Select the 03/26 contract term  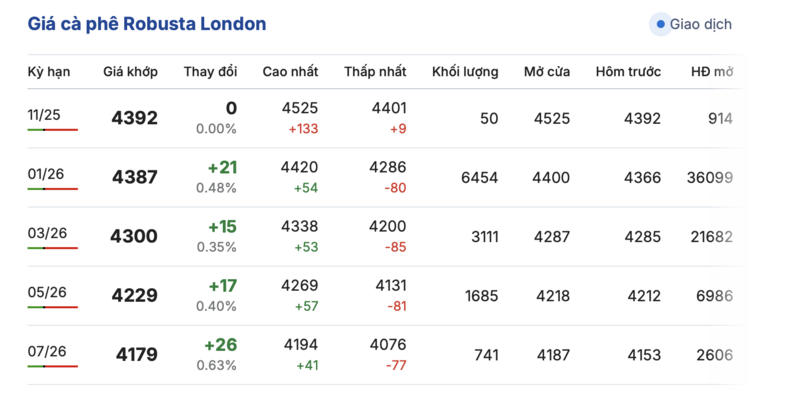tap(44, 232)
